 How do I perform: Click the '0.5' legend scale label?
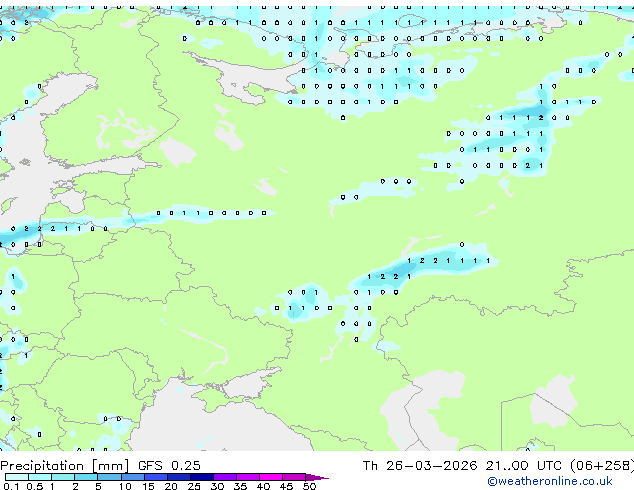35,486
